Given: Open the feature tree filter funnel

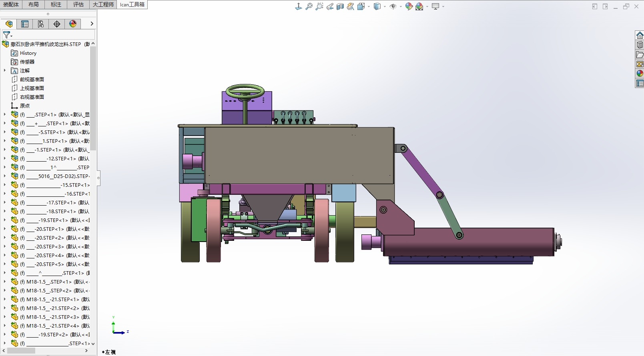Looking at the screenshot, I should coord(7,35).
